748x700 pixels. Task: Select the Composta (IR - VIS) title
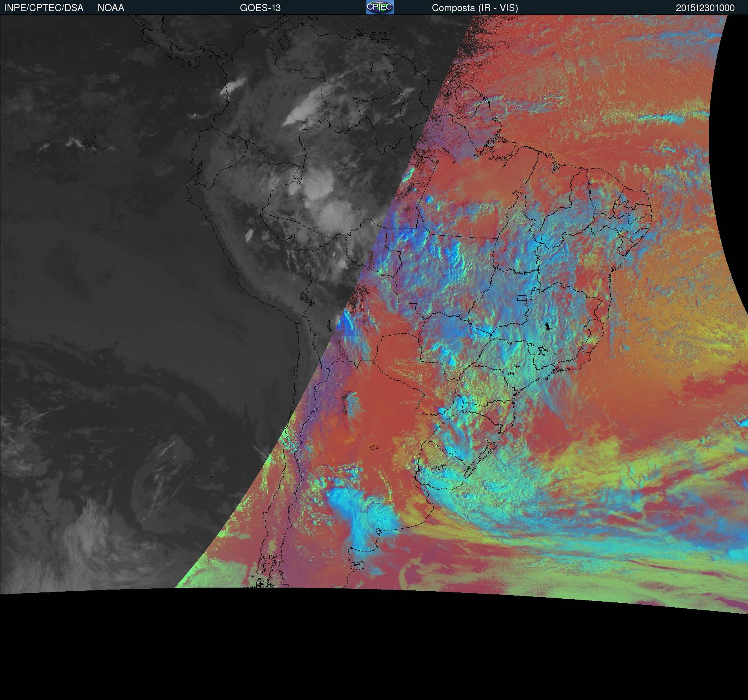[x=474, y=8]
